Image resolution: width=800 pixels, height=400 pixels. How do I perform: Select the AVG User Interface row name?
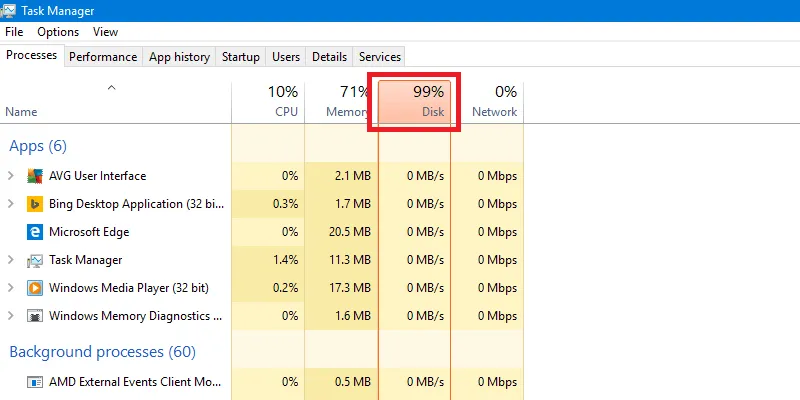[97, 176]
